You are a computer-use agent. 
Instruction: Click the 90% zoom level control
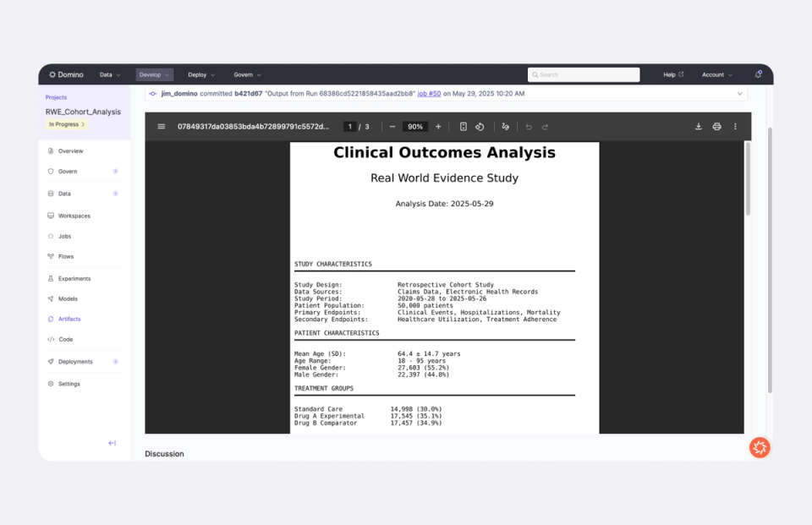coord(414,126)
